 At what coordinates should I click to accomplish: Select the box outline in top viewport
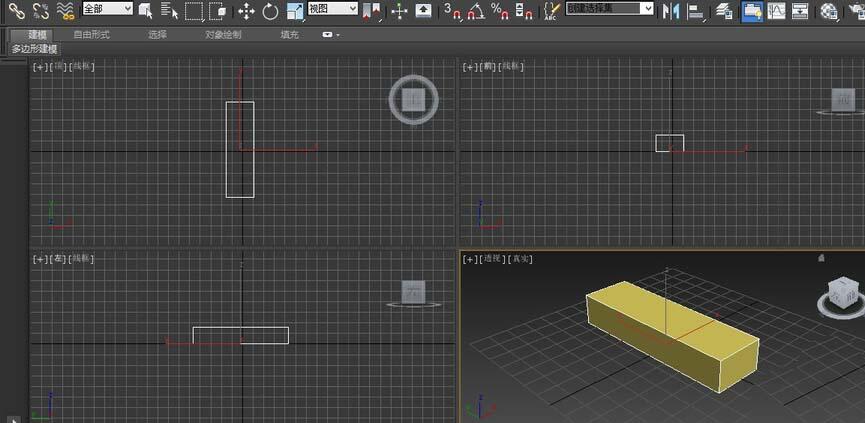[240, 149]
